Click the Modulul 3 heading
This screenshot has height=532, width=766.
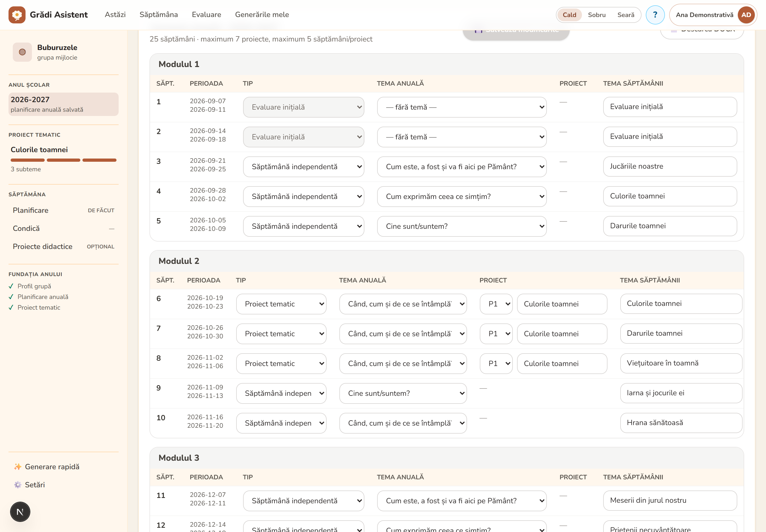click(x=179, y=458)
